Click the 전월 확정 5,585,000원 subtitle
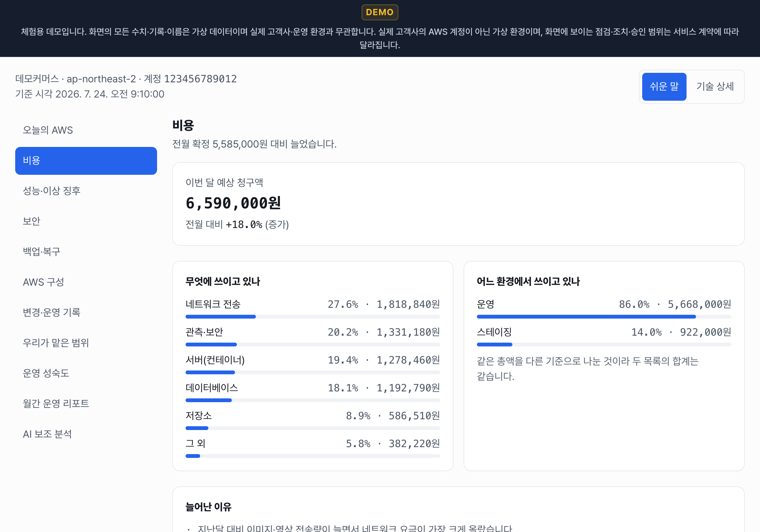Screen dimensions: 760x532 pyautogui.click(x=254, y=144)
